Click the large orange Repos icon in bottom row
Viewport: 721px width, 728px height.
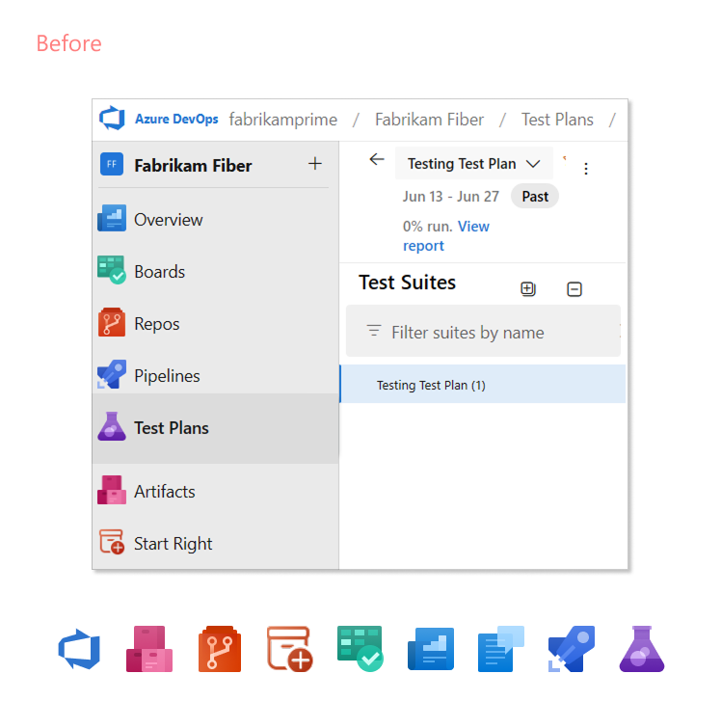tap(220, 649)
